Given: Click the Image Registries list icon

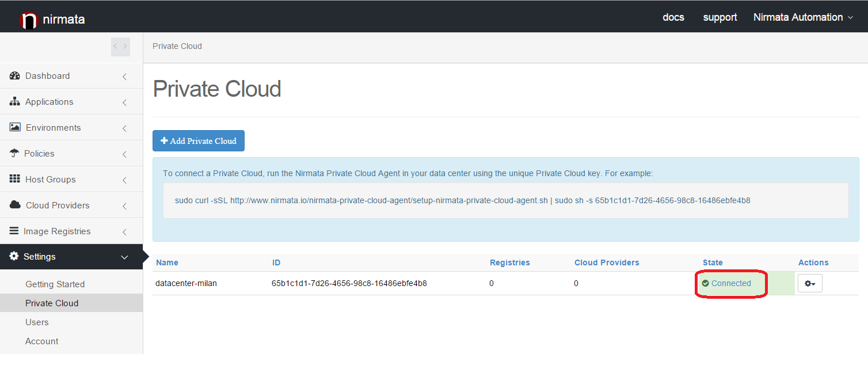Looking at the screenshot, I should pos(14,231).
